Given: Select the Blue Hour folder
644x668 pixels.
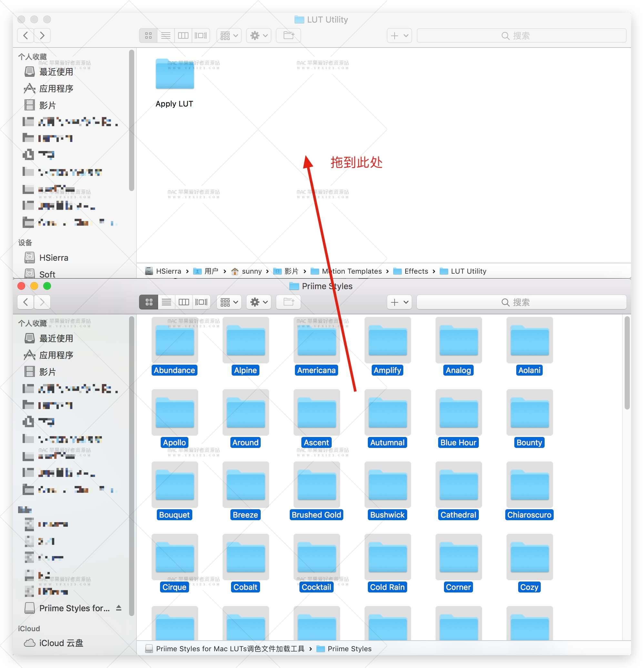Looking at the screenshot, I should click(458, 413).
